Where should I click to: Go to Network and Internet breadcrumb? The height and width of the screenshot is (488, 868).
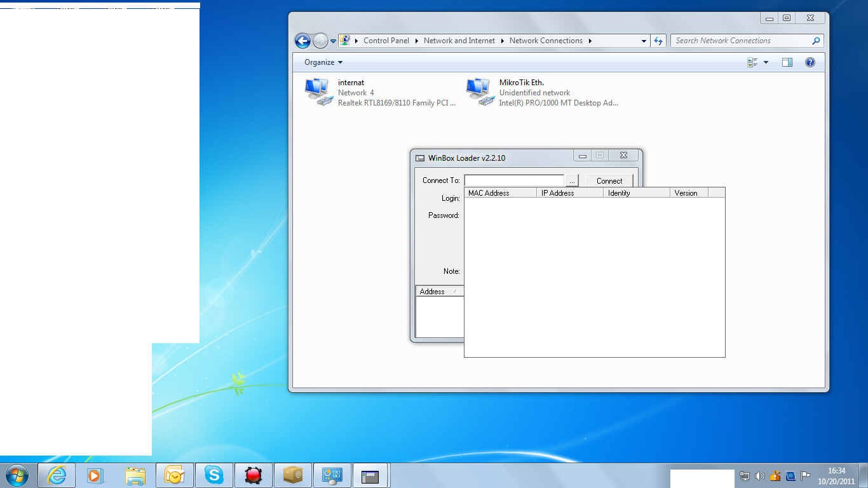click(x=459, y=41)
